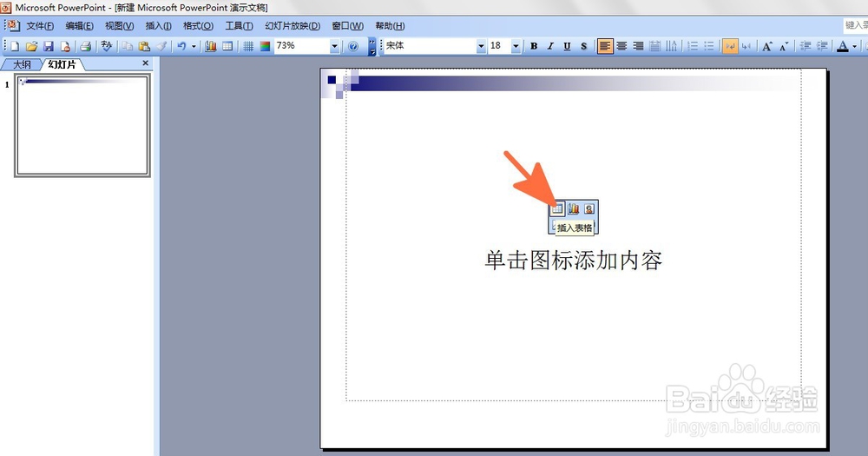Toggle underline formatting

(x=567, y=46)
